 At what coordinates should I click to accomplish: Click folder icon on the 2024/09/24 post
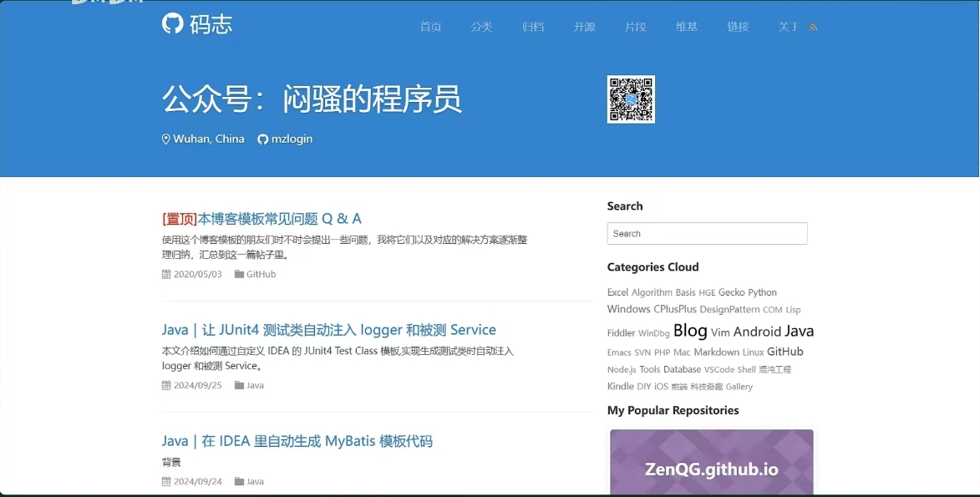pos(239,481)
